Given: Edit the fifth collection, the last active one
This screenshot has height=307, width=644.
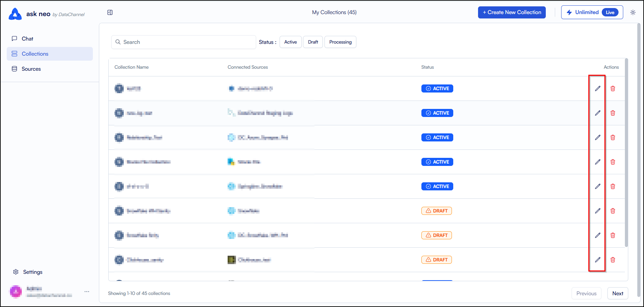Looking at the screenshot, I should (x=598, y=186).
